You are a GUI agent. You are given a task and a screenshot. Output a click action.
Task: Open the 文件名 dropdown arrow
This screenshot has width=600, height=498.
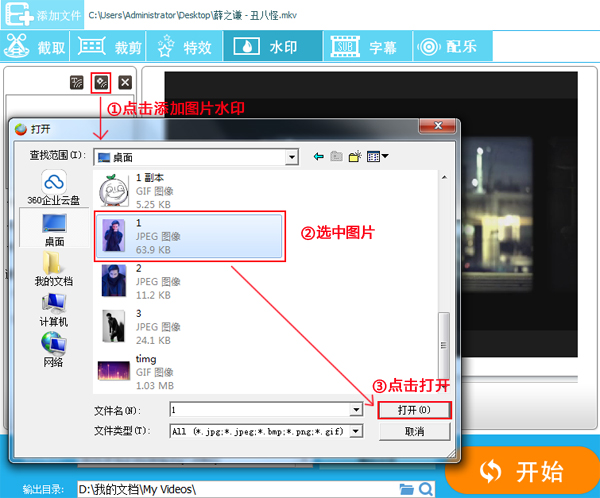[356, 410]
